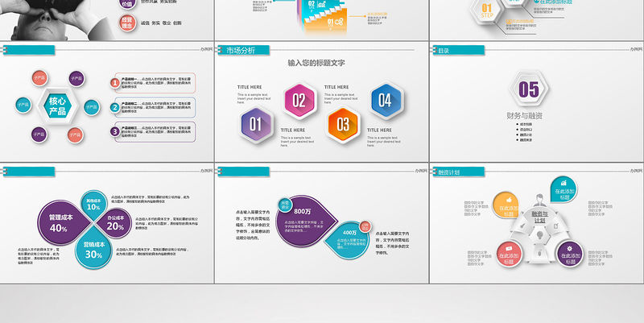
Task: Select the 目录 slide title tab
Action: point(444,51)
